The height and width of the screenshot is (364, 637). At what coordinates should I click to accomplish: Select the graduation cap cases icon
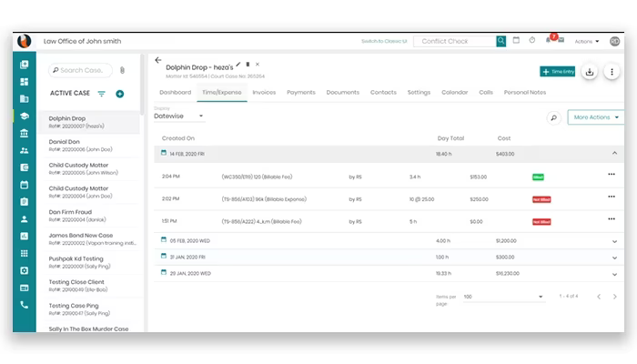pos(25,116)
